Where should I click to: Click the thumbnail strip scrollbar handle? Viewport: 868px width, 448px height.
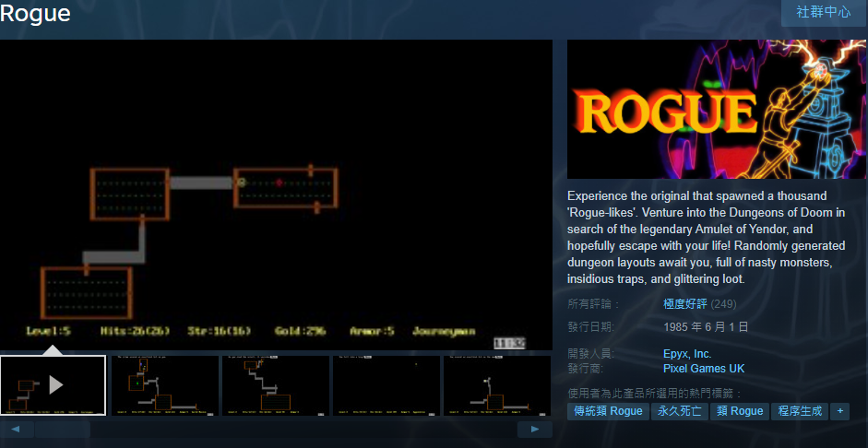(62, 430)
